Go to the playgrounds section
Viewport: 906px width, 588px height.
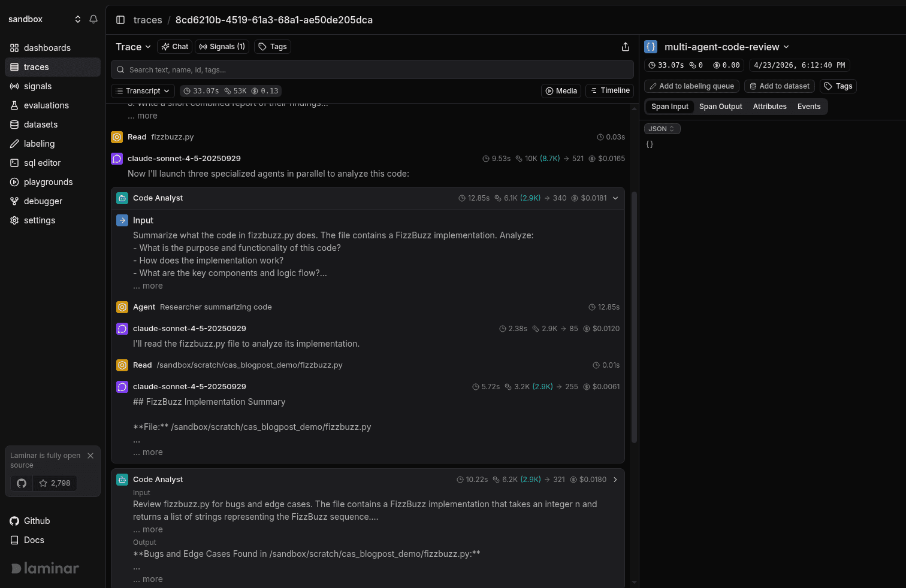click(x=48, y=182)
